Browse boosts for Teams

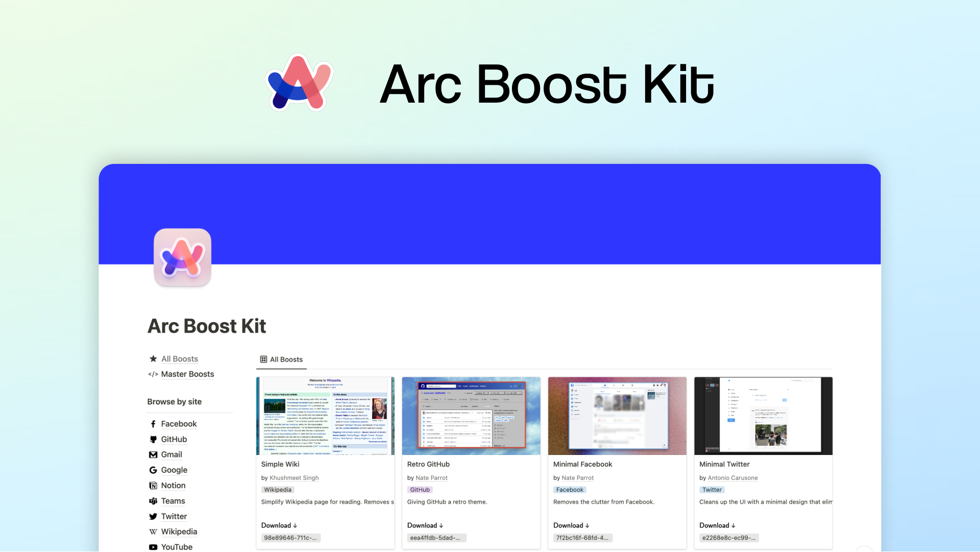[x=173, y=501]
